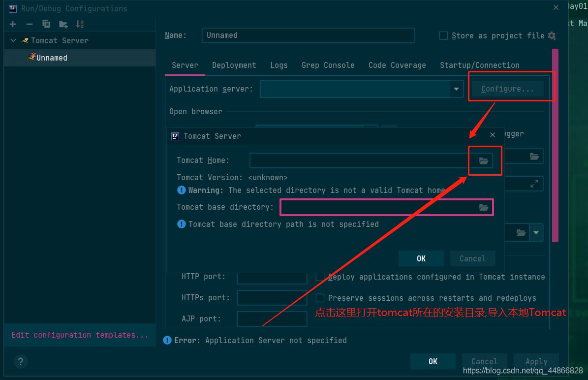Open the dropdown arrow beside the folder icon
Screen dimensions: 588x380
536,232
